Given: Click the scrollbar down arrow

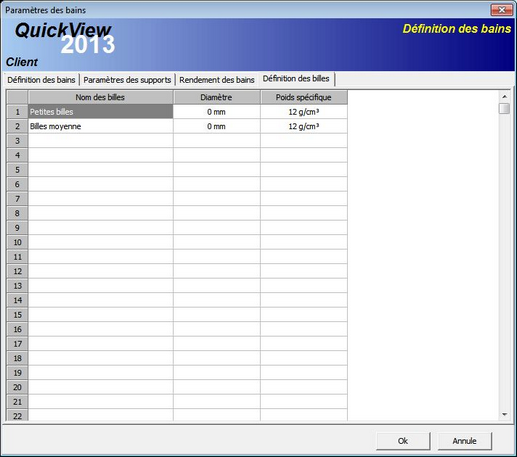Looking at the screenshot, I should pos(504,414).
